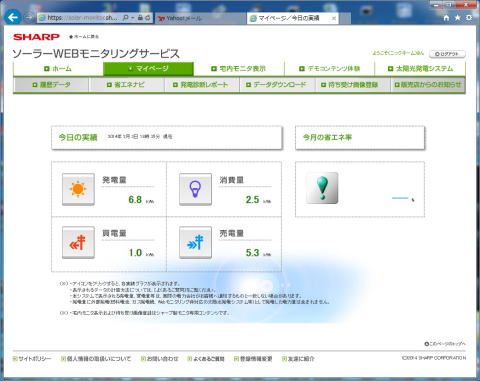Open the 発電診断レポート submenu
This screenshot has height=381, width=480.
tap(201, 85)
